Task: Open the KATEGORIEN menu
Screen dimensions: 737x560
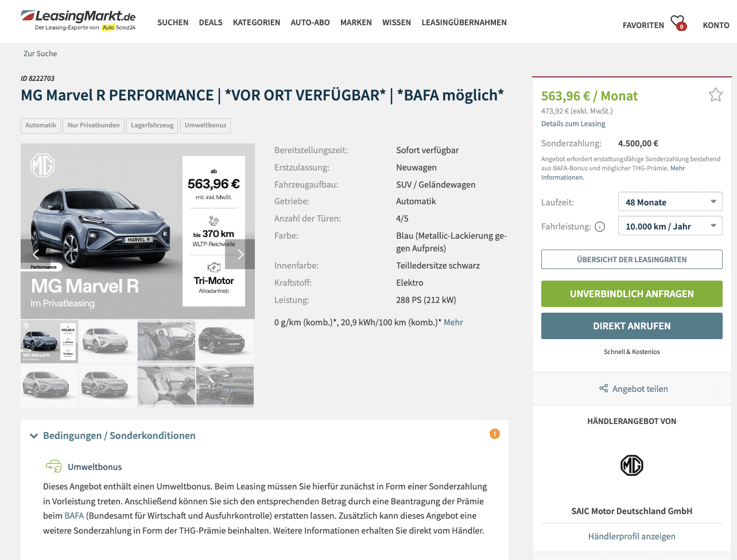Action: tap(257, 22)
